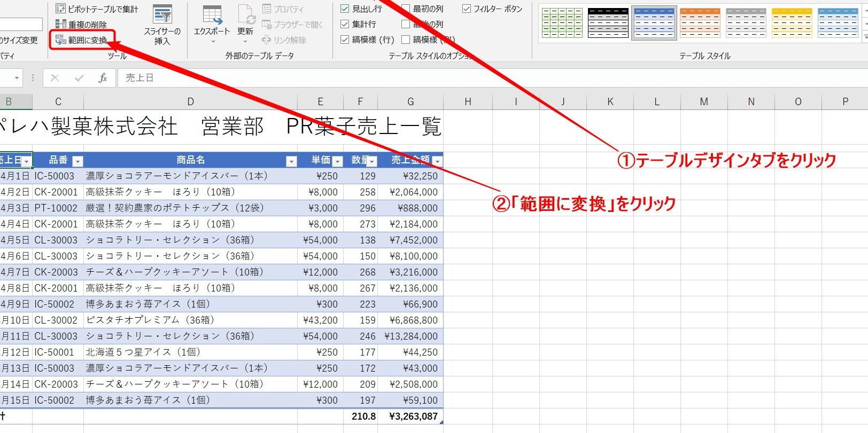The height and width of the screenshot is (433, 868).
Task: Click the title cell 営業部 PR菓子売上一覧
Action: click(x=321, y=127)
